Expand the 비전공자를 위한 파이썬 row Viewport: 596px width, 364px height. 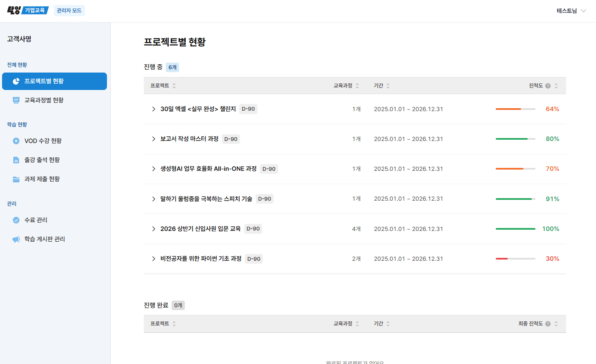click(153, 259)
